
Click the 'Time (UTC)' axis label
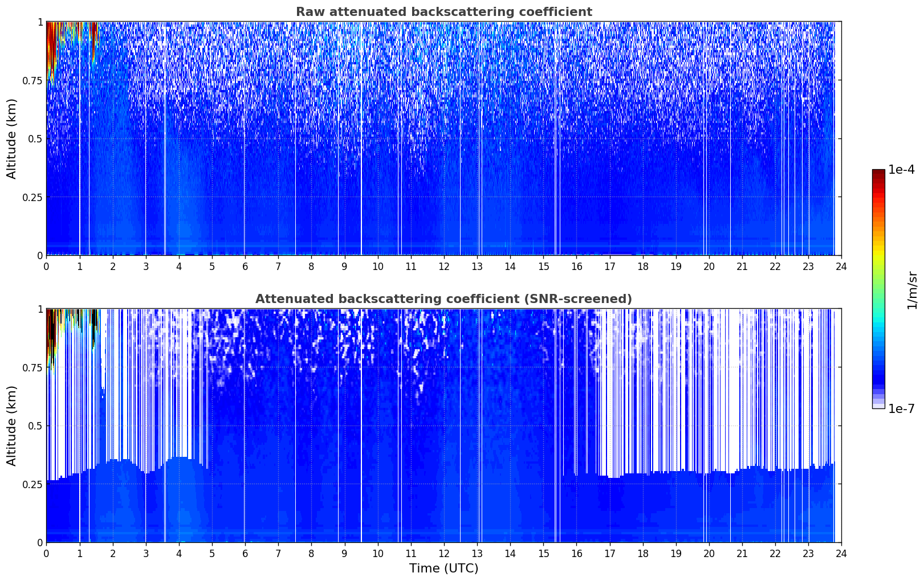[x=443, y=568]
